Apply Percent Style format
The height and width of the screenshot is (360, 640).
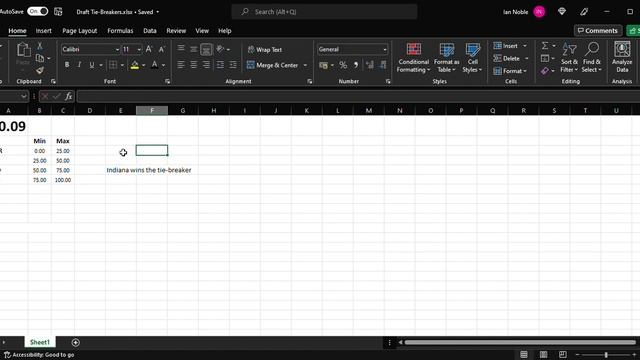[343, 65]
